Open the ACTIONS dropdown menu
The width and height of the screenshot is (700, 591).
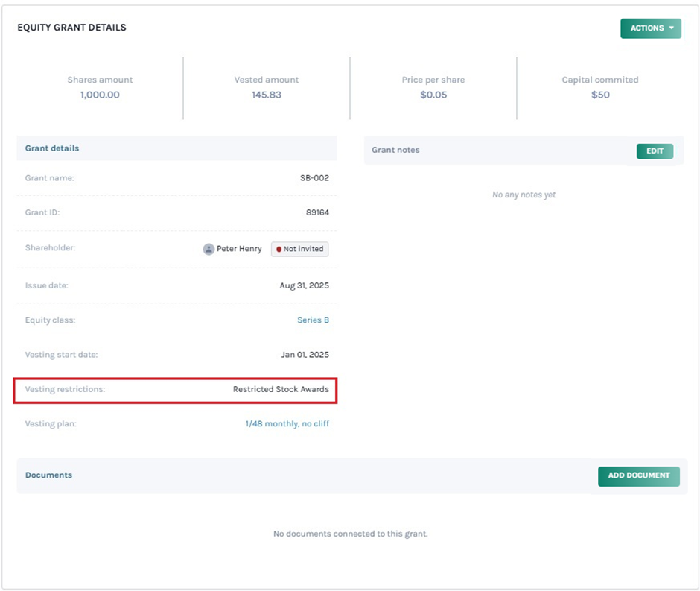[650, 28]
